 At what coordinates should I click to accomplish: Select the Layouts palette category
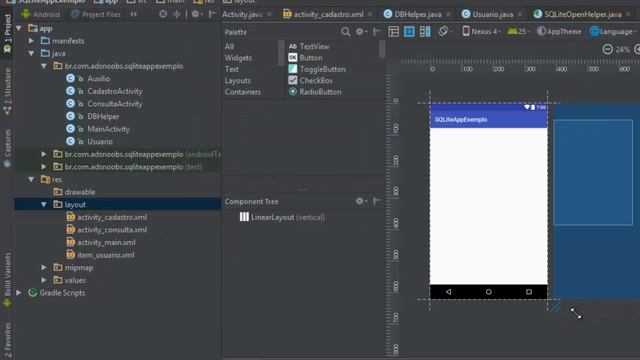[238, 81]
